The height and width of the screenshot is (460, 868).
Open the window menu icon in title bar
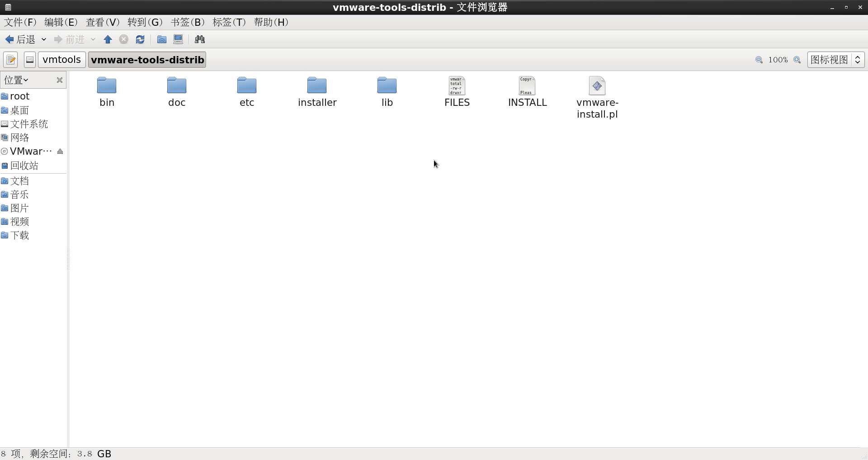8,7
